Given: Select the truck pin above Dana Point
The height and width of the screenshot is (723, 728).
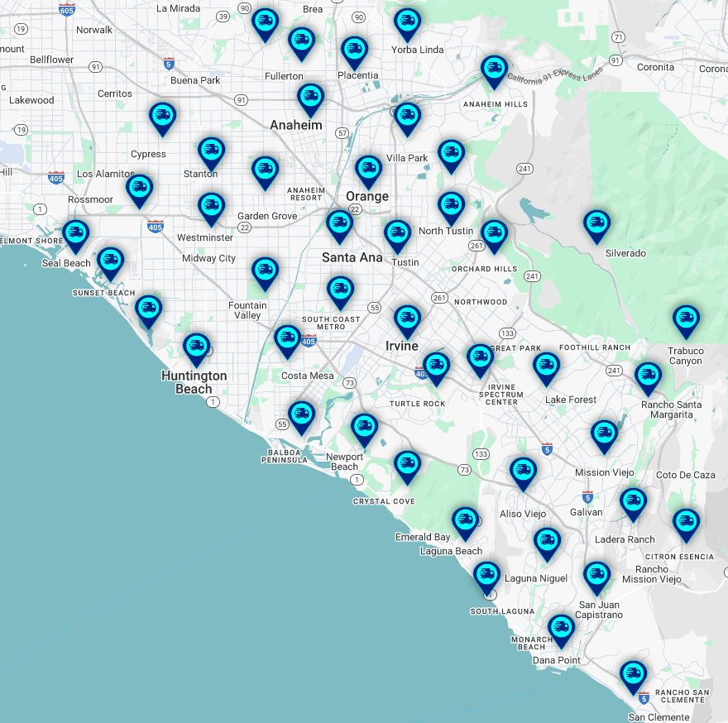Looking at the screenshot, I should pyautogui.click(x=561, y=629).
